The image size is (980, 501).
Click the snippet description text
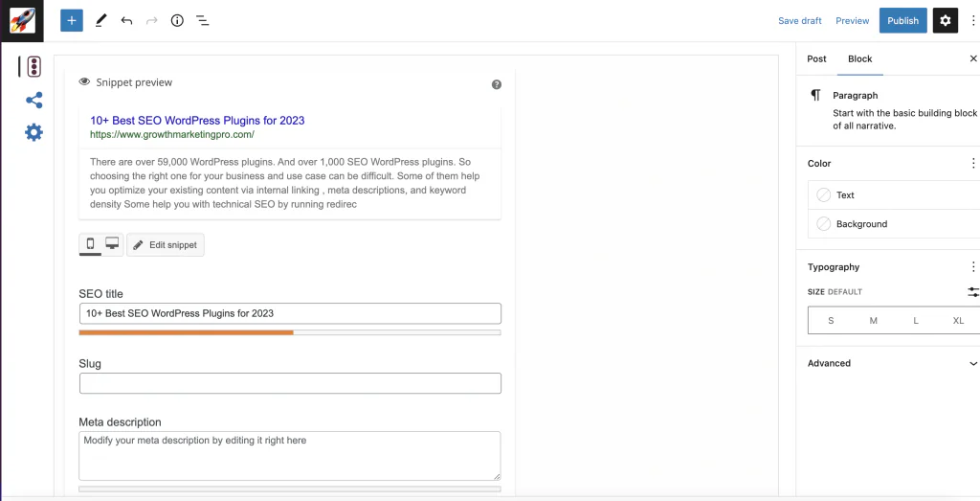tap(286, 183)
